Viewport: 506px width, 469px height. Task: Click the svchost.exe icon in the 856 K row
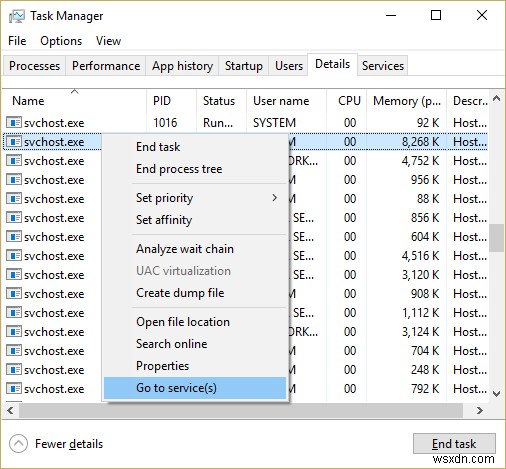(14, 218)
